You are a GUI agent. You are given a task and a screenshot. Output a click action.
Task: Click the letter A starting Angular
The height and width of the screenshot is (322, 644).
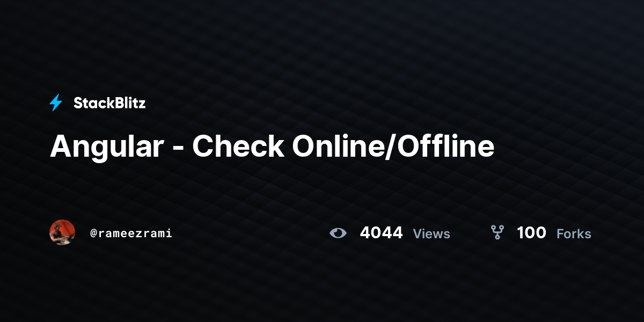[60, 147]
